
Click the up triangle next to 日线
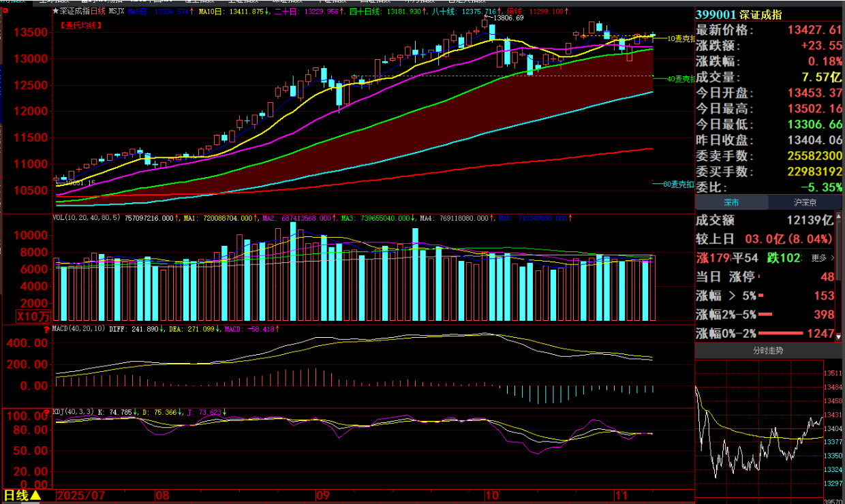(35, 496)
